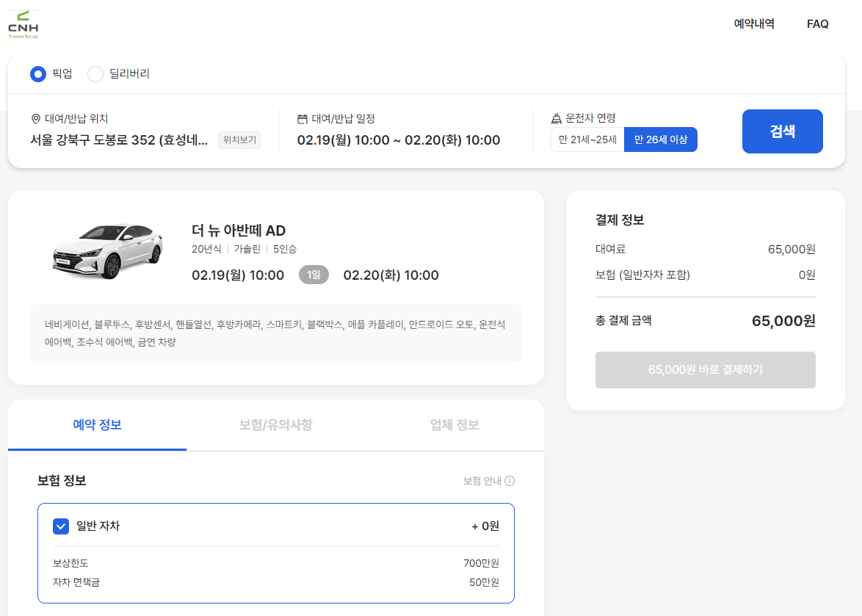Toggle the 일반 자차 checkbox
862x616 pixels.
point(61,526)
